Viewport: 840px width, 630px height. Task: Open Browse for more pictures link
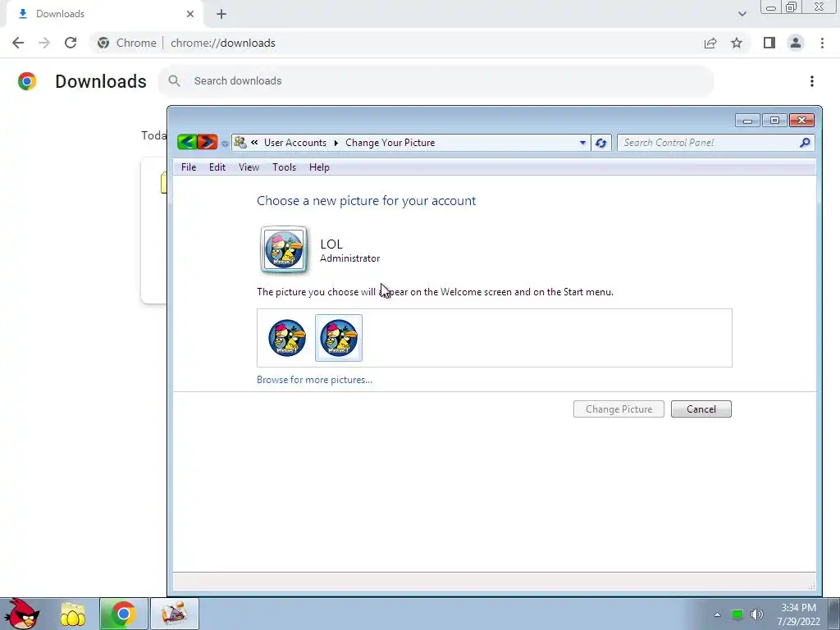[314, 379]
